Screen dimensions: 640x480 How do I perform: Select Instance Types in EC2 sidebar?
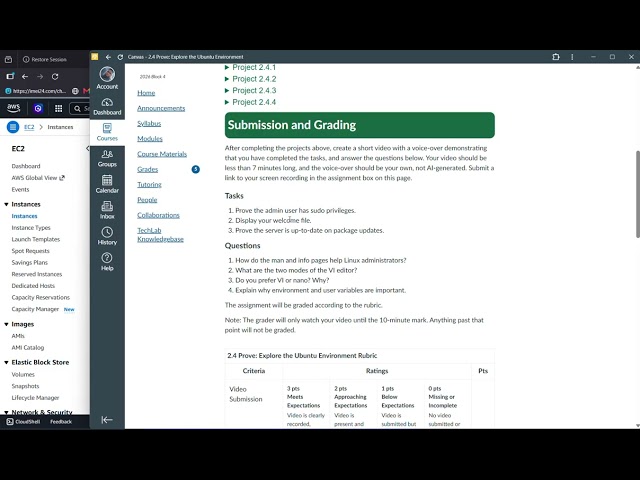[x=31, y=228]
